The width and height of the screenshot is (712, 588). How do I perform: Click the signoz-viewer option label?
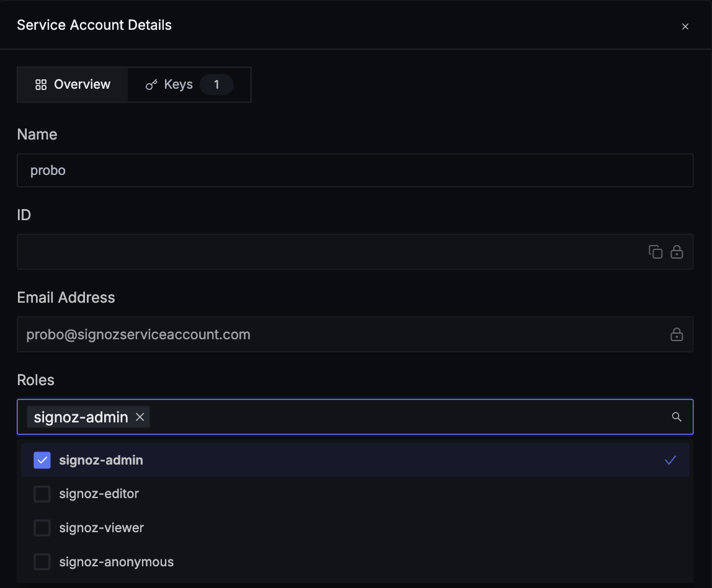point(101,528)
